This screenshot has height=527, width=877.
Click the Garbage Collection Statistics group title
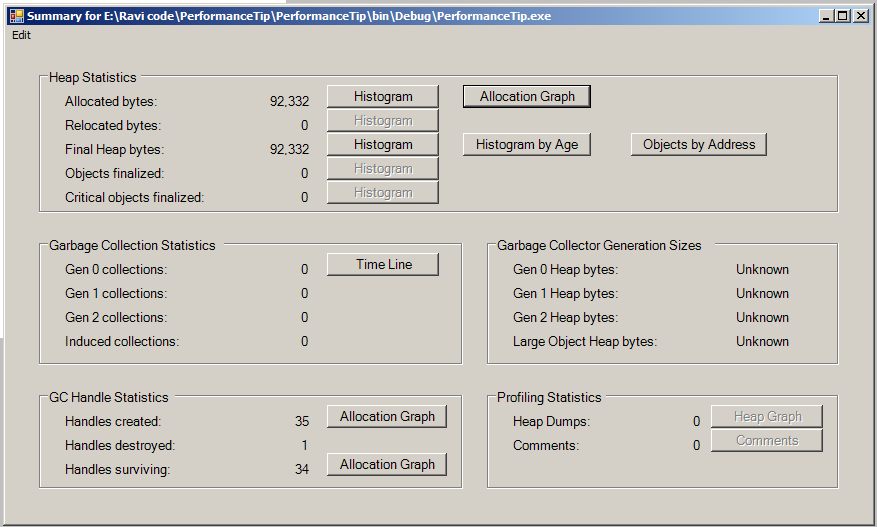click(x=132, y=245)
